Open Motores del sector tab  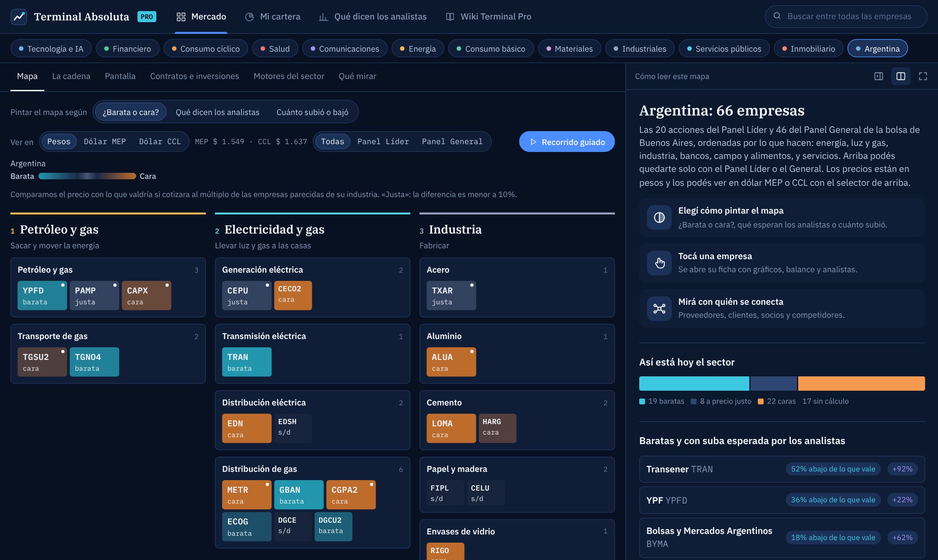point(289,76)
